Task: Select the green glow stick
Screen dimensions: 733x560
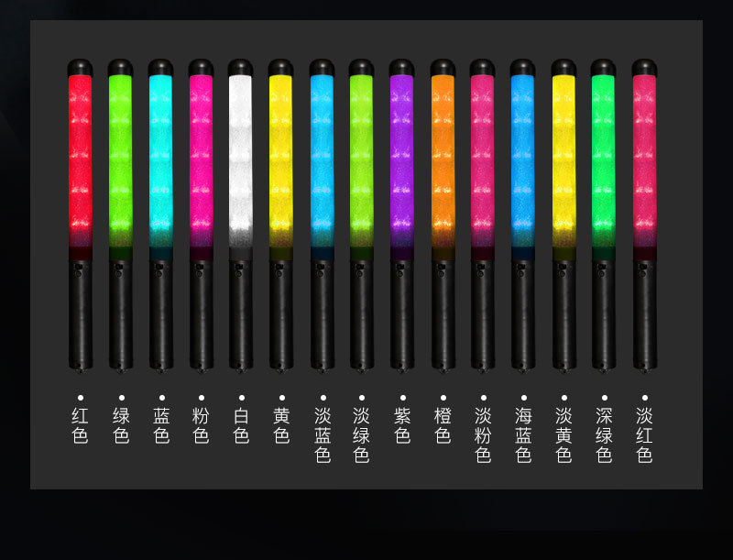Action: 121,215
